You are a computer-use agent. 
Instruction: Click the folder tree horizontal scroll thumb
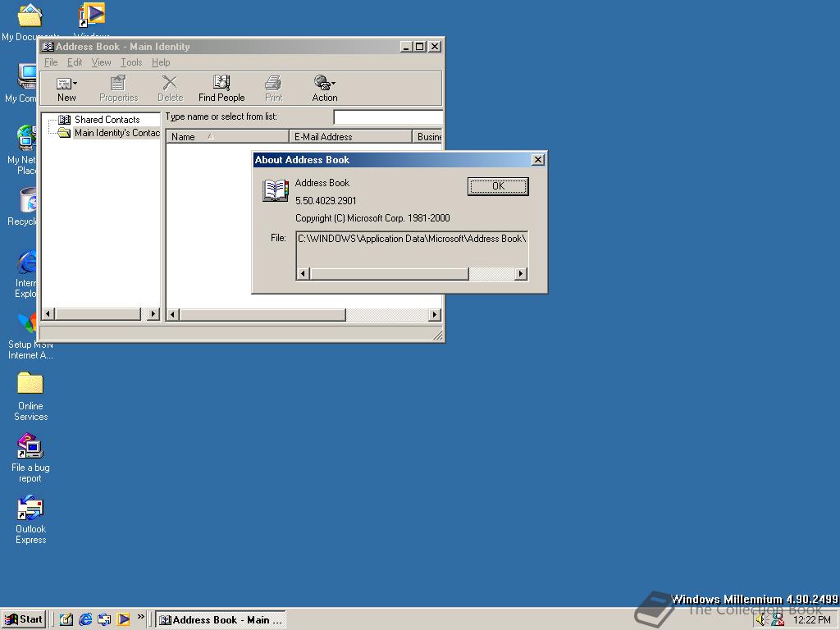click(x=98, y=314)
